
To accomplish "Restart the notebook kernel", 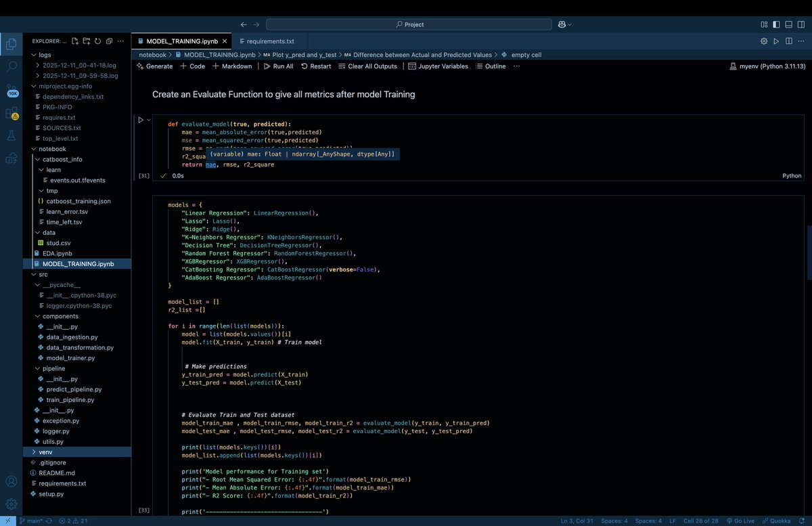I will [x=316, y=66].
